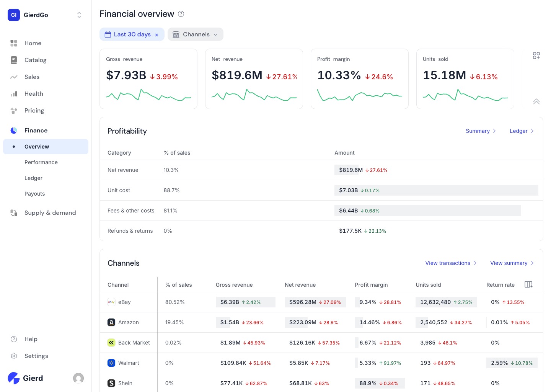Click the chevron next to View summary
The width and height of the screenshot is (551, 392).
[x=532, y=263]
